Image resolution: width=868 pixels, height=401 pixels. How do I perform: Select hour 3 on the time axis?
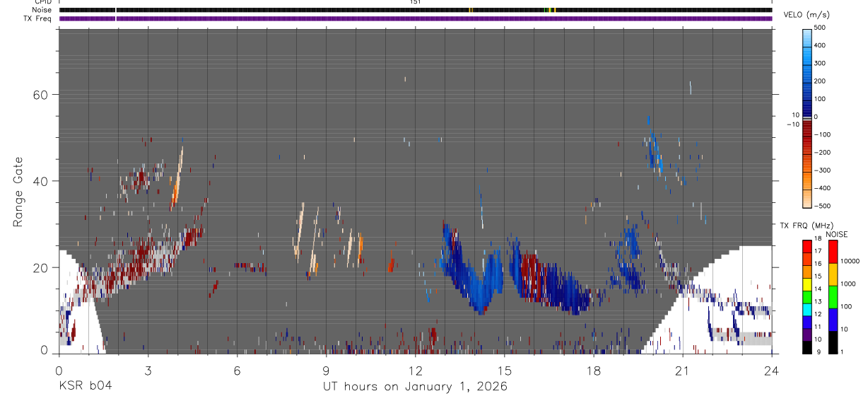[x=148, y=371]
